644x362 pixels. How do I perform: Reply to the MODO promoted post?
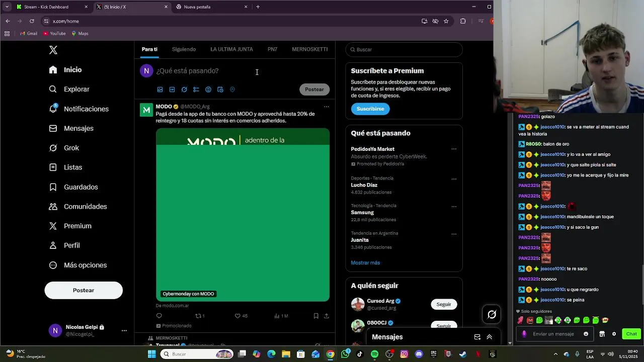159,316
